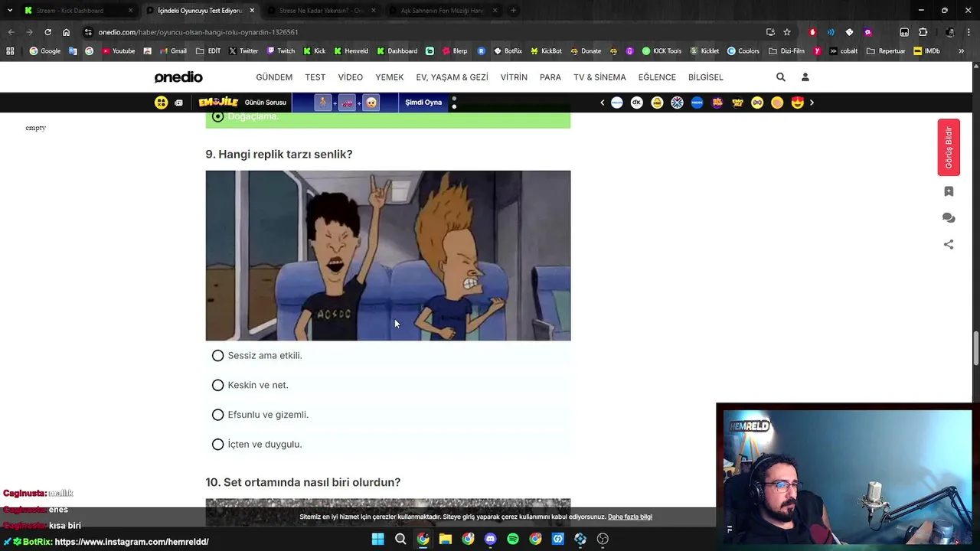
Task: Go back with the browser back arrow
Action: [11, 32]
